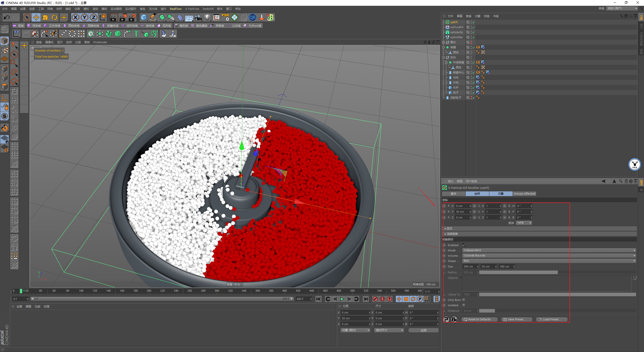Switch to the Groups Affected tab
The height and width of the screenshot is (352, 644).
click(524, 194)
